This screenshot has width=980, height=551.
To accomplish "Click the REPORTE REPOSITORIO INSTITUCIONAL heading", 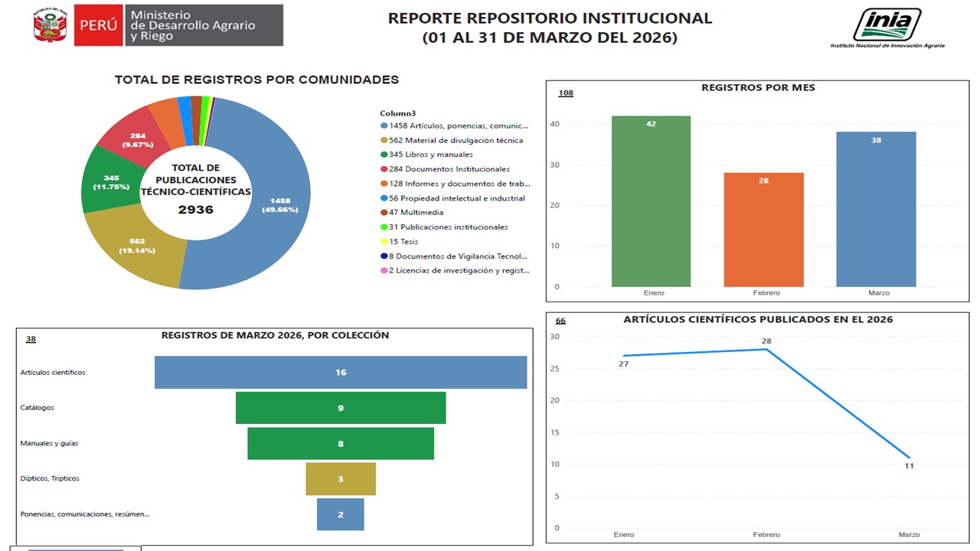I will (550, 18).
